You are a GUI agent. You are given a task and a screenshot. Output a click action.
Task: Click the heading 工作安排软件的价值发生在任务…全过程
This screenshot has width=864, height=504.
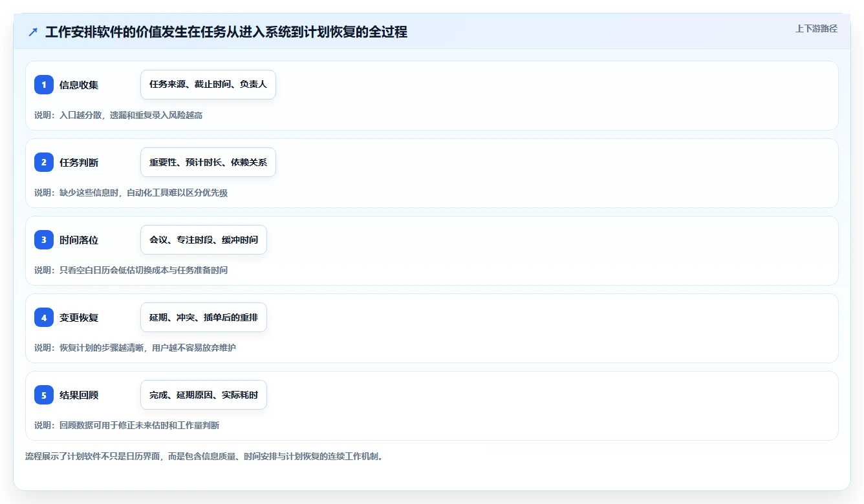(x=226, y=32)
